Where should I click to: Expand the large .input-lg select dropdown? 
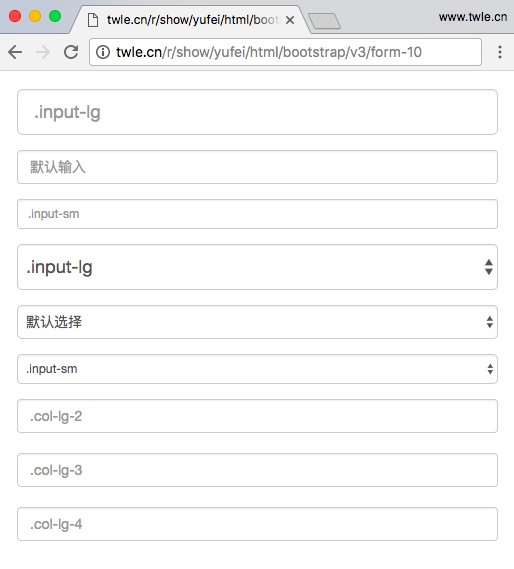pos(257,267)
